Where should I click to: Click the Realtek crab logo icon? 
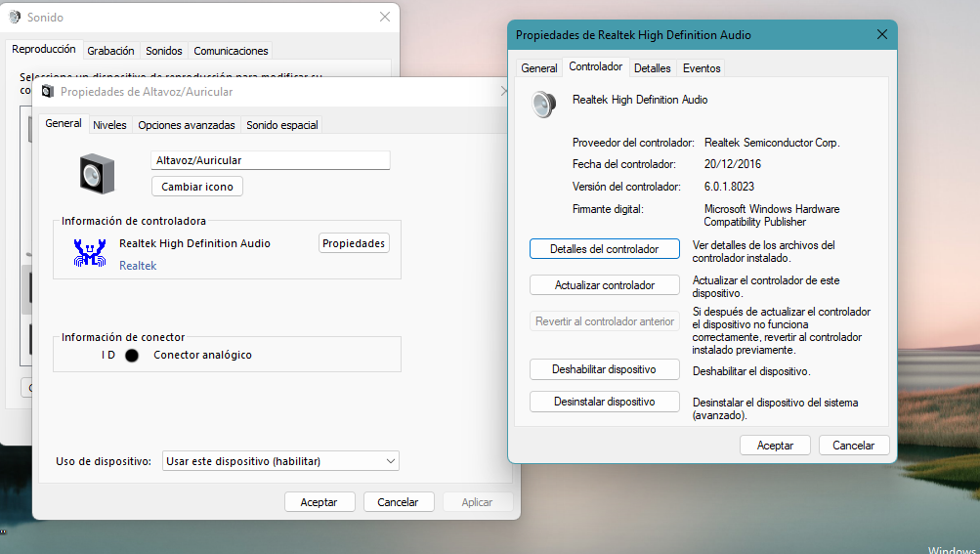click(90, 253)
